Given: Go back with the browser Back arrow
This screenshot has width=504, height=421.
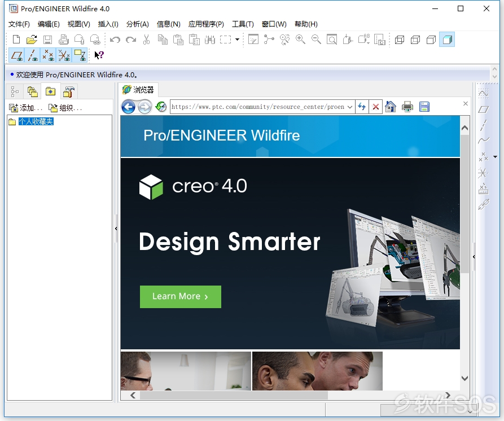Looking at the screenshot, I should (x=128, y=107).
